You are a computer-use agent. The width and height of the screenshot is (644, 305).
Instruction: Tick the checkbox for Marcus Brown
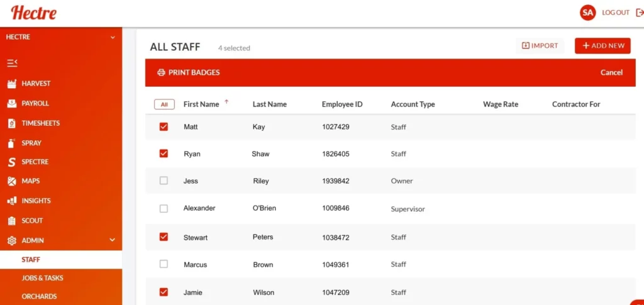click(164, 264)
